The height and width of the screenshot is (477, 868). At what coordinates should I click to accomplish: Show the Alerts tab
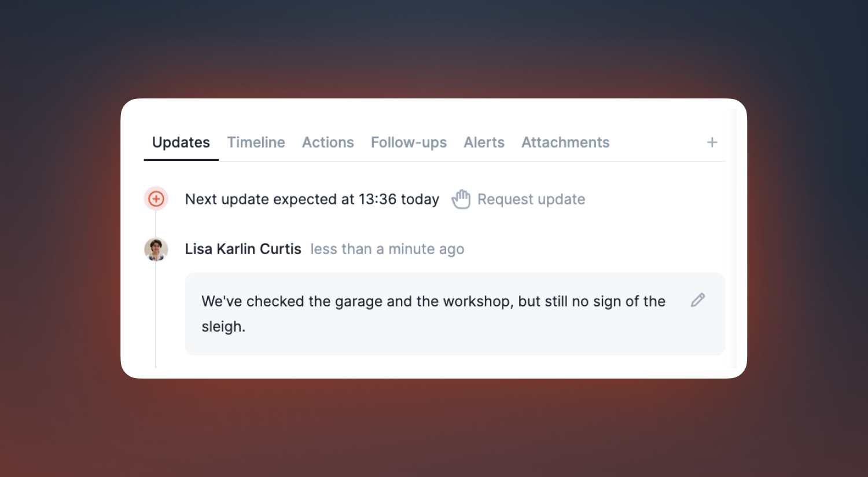484,142
